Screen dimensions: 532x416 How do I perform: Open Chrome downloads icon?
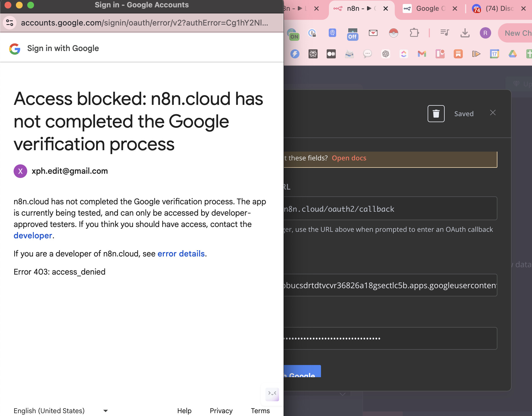465,33
